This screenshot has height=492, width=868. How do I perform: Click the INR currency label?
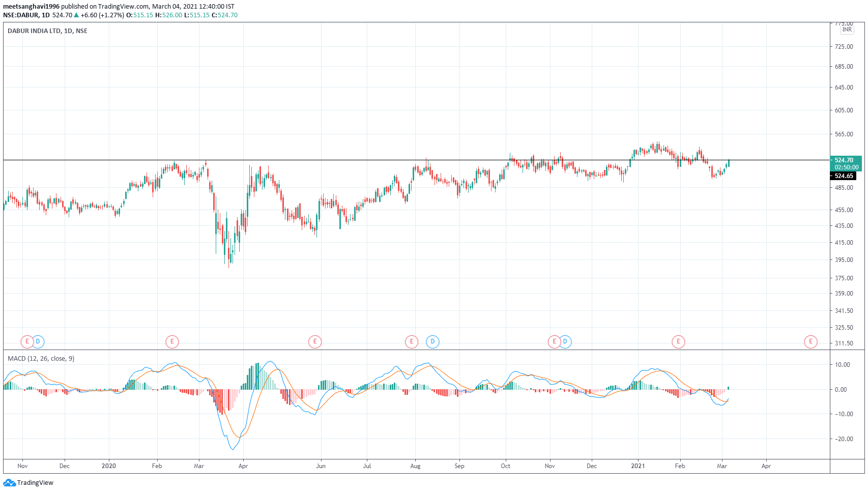(x=847, y=30)
